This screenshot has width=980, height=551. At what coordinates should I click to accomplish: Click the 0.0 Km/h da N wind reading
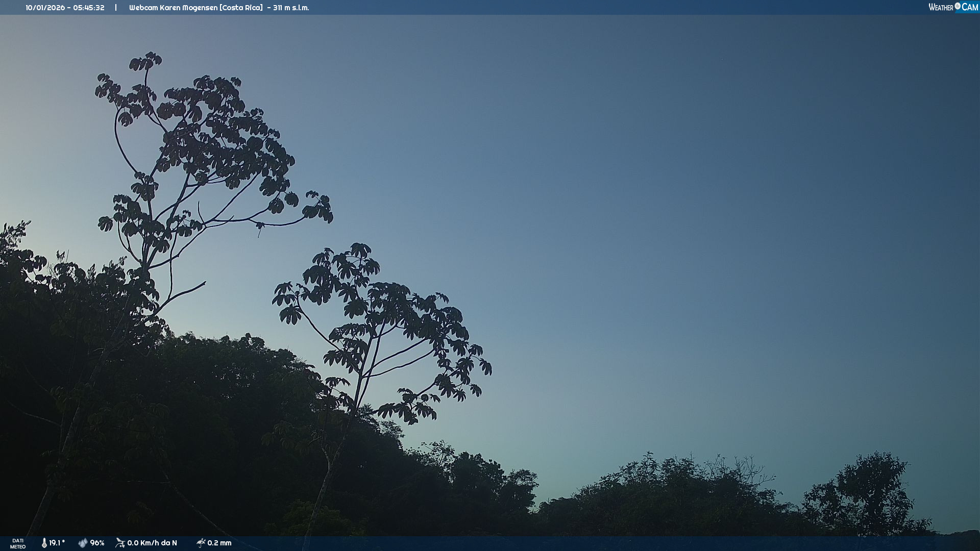[152, 543]
